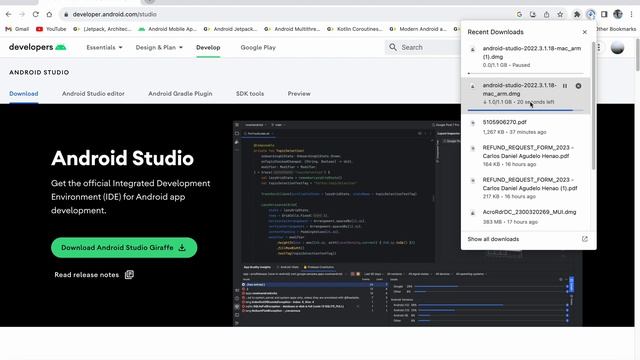Screen dimensions: 640x360
Task: Click the progress bar of the mac_arm.dmg download
Action: click(526, 110)
